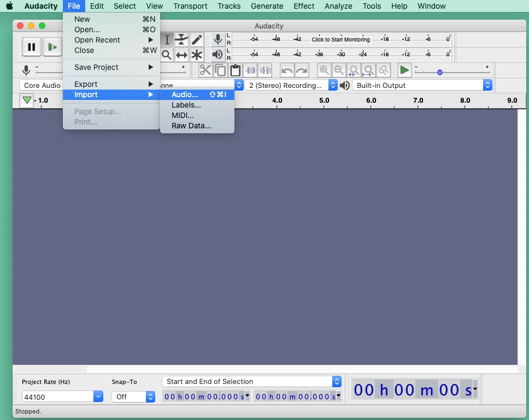This screenshot has height=420, width=529.
Task: Click the Redo arrow icon
Action: click(302, 70)
